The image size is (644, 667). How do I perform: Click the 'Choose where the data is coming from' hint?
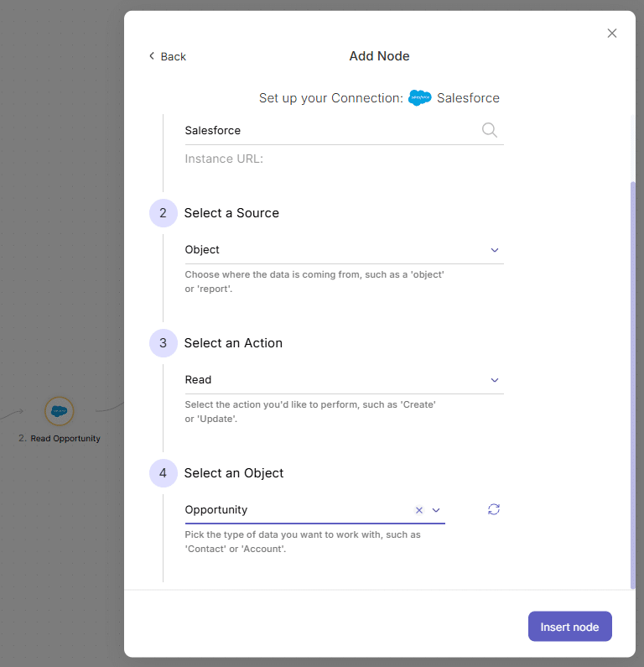[314, 282]
